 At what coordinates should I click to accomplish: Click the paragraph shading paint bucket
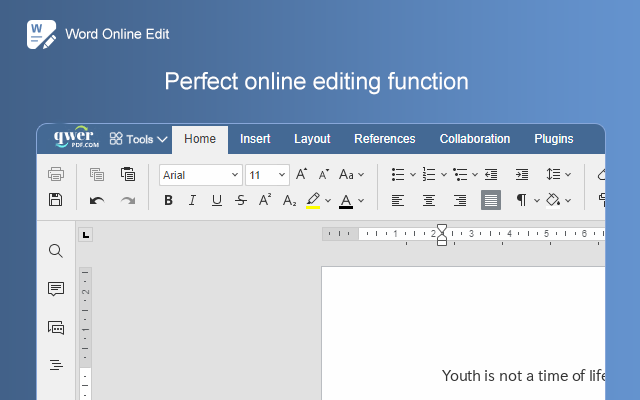pos(553,200)
